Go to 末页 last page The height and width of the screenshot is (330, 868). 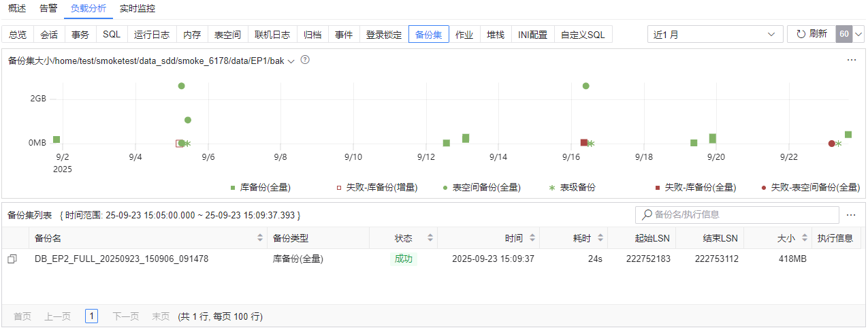[161, 316]
